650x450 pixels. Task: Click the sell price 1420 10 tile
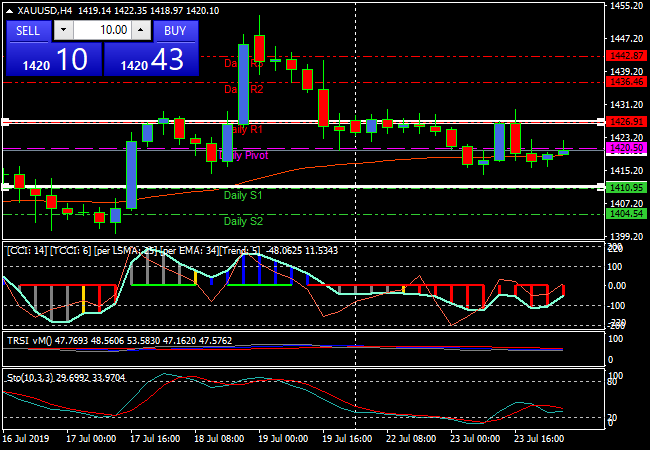pos(52,60)
